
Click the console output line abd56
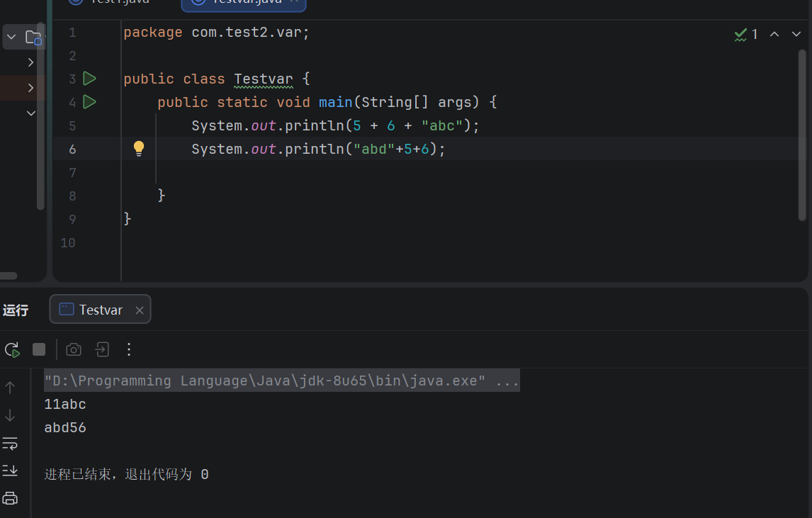coord(65,428)
